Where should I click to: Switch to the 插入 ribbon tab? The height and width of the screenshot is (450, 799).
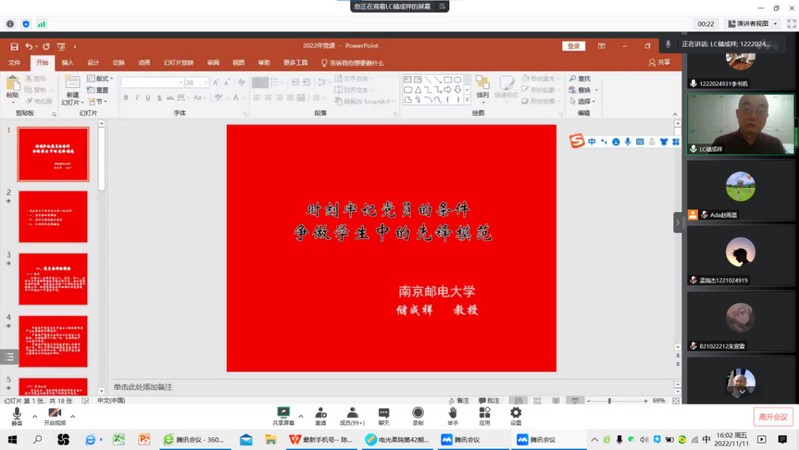coord(67,63)
